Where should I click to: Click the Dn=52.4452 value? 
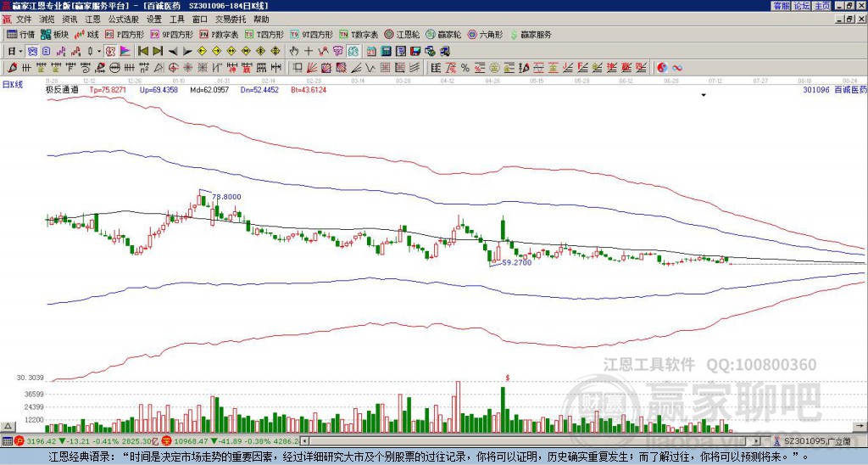(259, 90)
